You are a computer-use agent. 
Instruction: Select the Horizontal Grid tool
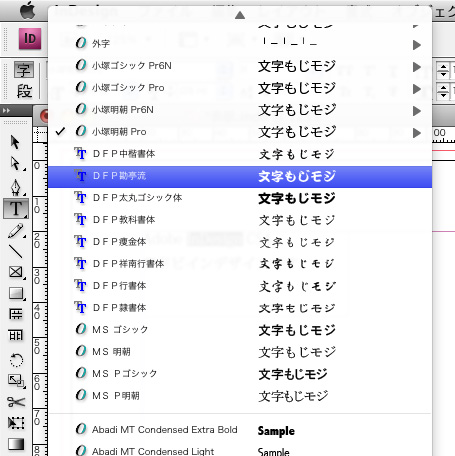(x=16, y=314)
